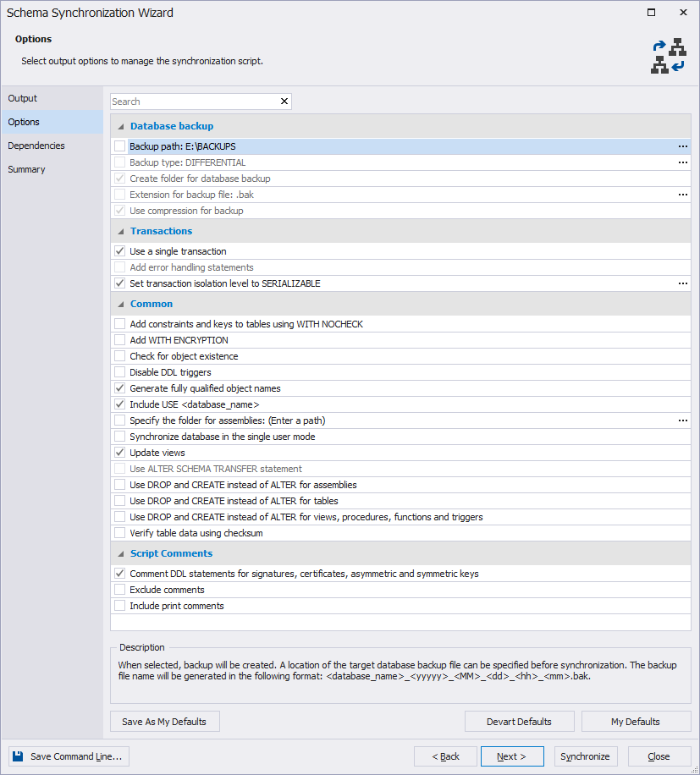Open Extension for backup file ellipsis button
The width and height of the screenshot is (700, 775).
[x=683, y=195]
